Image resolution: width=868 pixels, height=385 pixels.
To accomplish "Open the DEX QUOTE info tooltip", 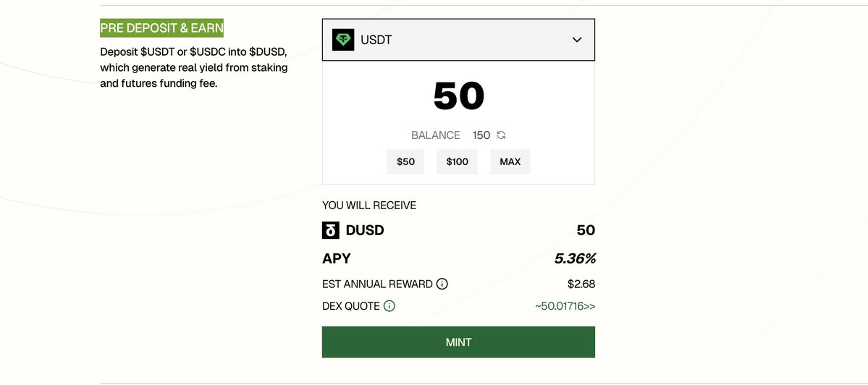I will [389, 306].
